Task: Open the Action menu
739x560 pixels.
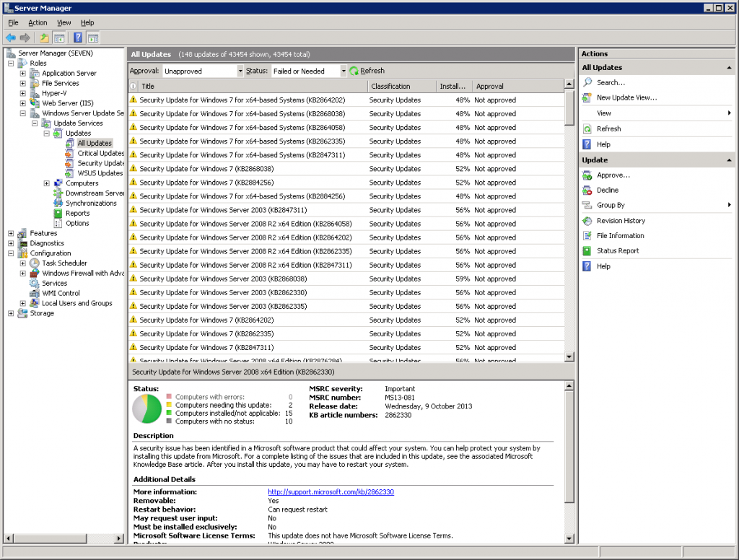Action: coord(38,22)
